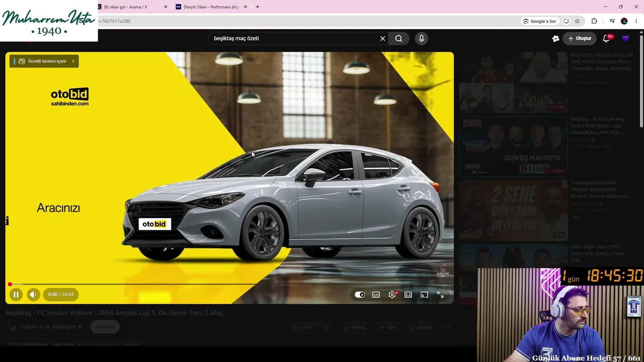This screenshot has height=362, width=644.
Task: Enter fullscreen mode in video player
Action: click(x=440, y=295)
